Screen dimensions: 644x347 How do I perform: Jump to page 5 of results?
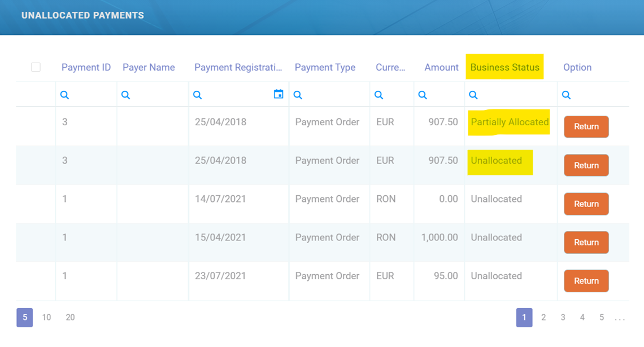pyautogui.click(x=601, y=318)
